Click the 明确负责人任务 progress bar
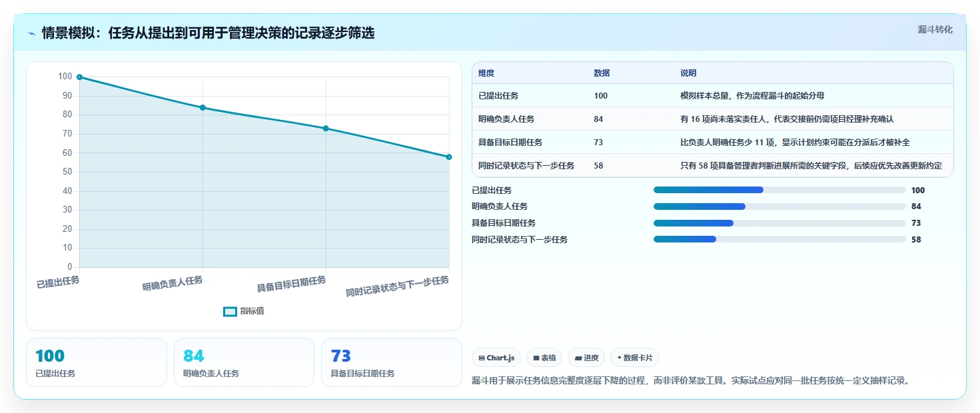The image size is (980, 413). pyautogui.click(x=779, y=206)
